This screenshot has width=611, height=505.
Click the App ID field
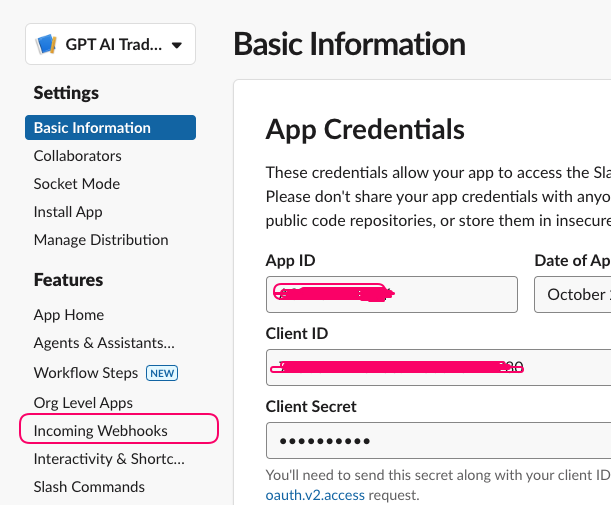point(392,295)
